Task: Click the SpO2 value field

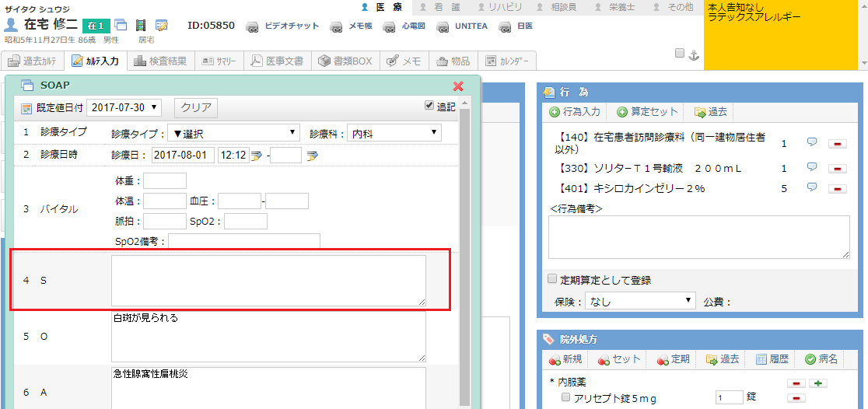Action: pyautogui.click(x=246, y=222)
